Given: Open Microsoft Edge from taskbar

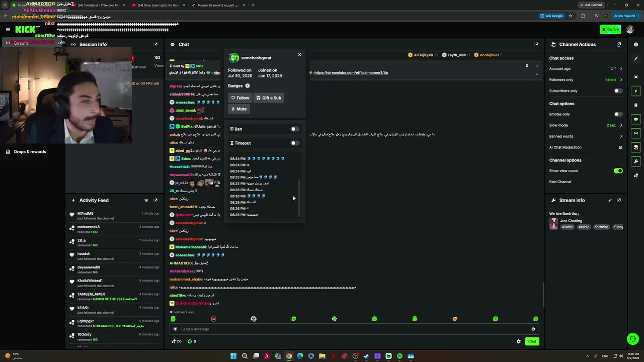Looking at the screenshot, I should (300, 356).
